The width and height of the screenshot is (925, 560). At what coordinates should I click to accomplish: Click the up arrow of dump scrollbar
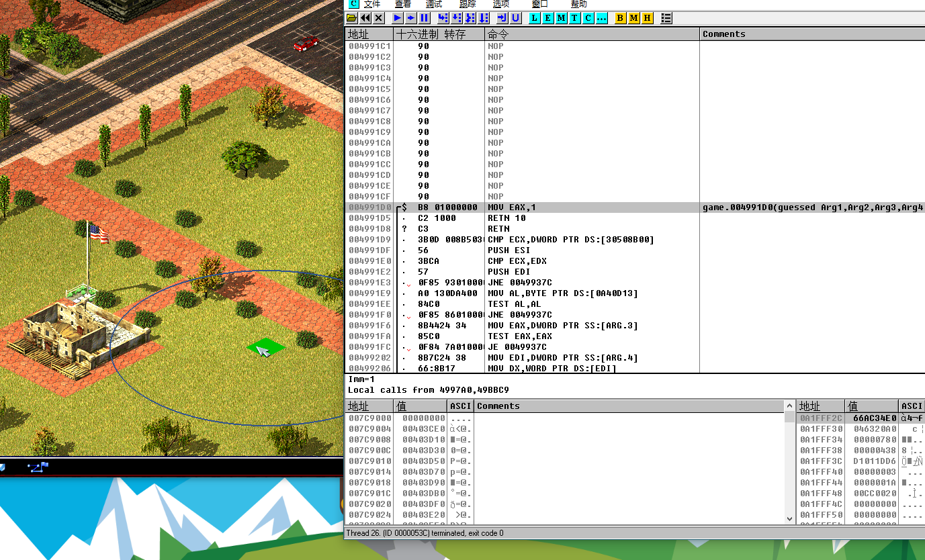(x=789, y=406)
